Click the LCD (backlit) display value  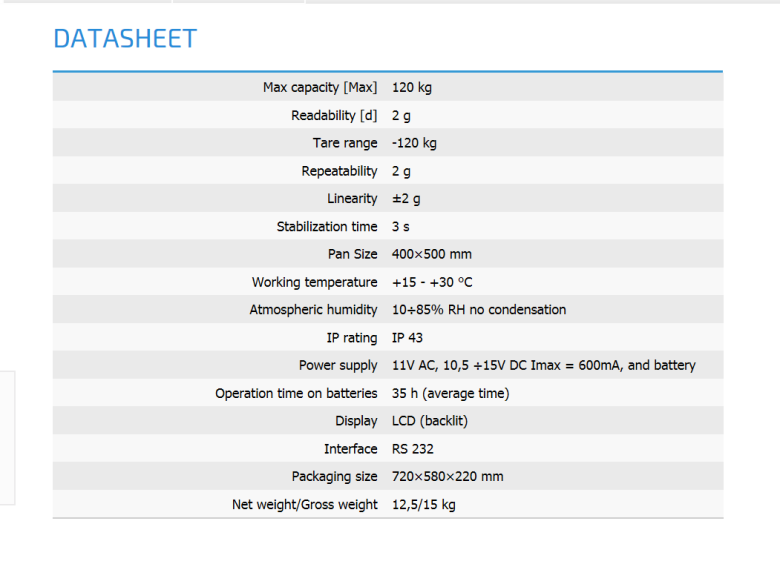click(430, 421)
